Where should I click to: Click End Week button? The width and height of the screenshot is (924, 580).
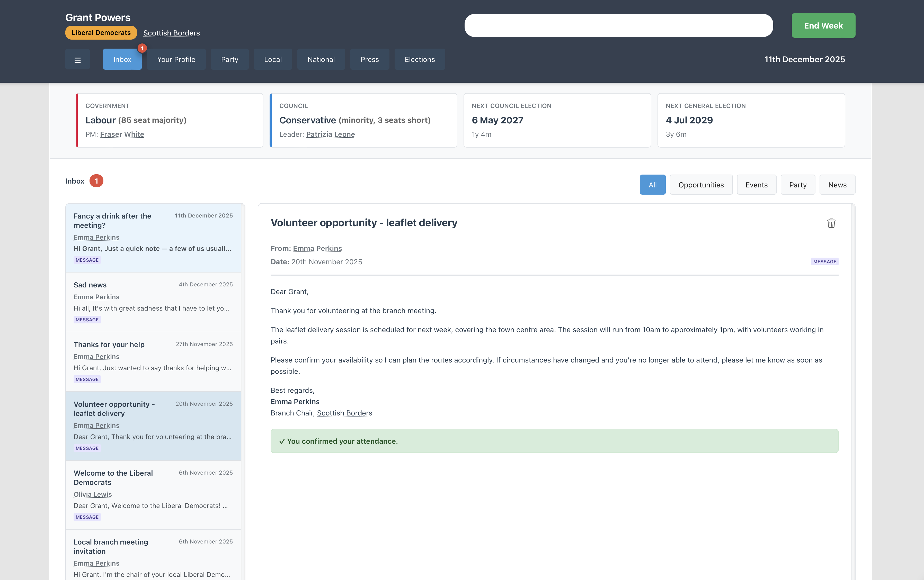click(823, 26)
